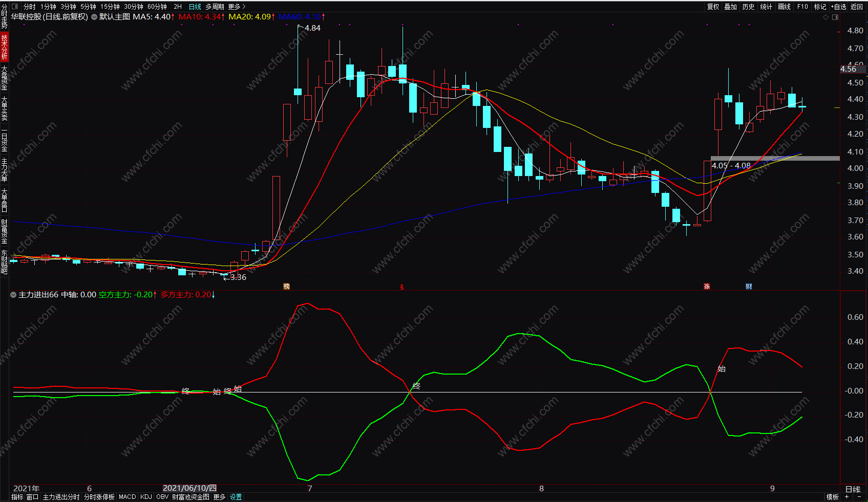Open 东财贴吧 in left sidebar
This screenshot has width=868, height=502.
point(4,262)
